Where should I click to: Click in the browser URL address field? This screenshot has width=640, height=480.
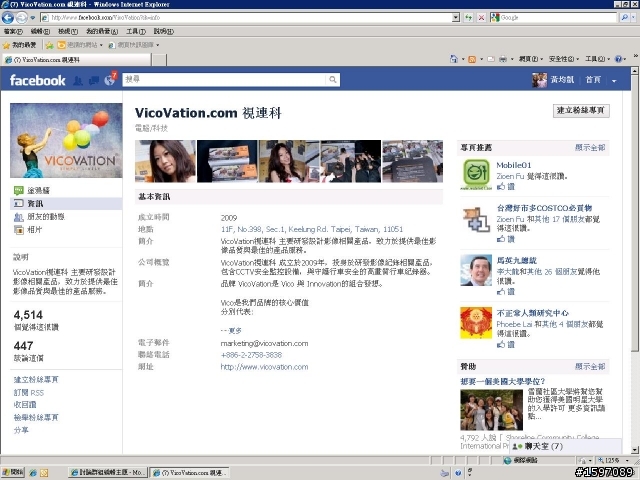247,18
